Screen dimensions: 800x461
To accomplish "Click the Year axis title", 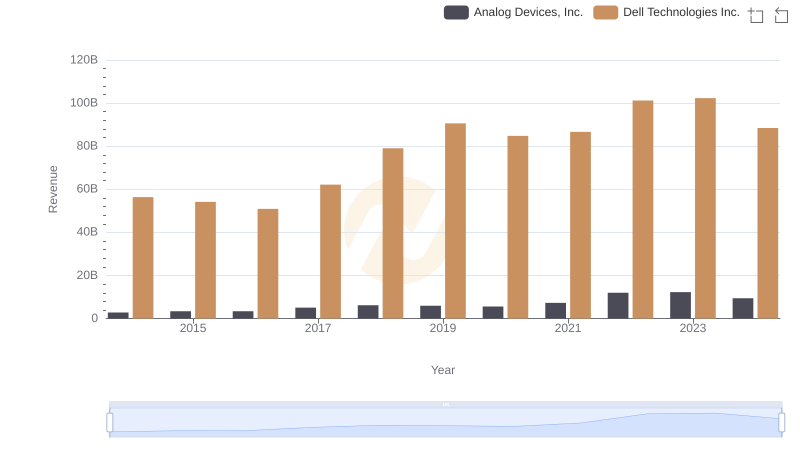I will (443, 370).
